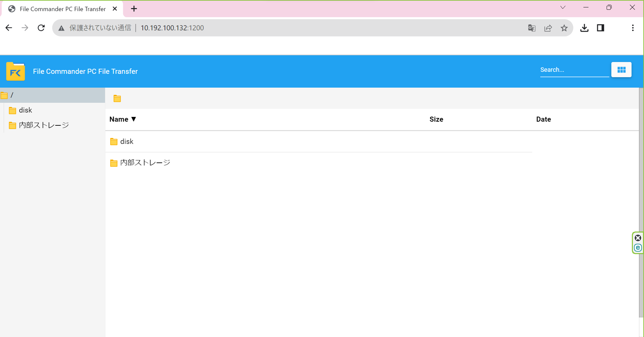
Task: Close the floating widget with X icon
Action: point(638,238)
